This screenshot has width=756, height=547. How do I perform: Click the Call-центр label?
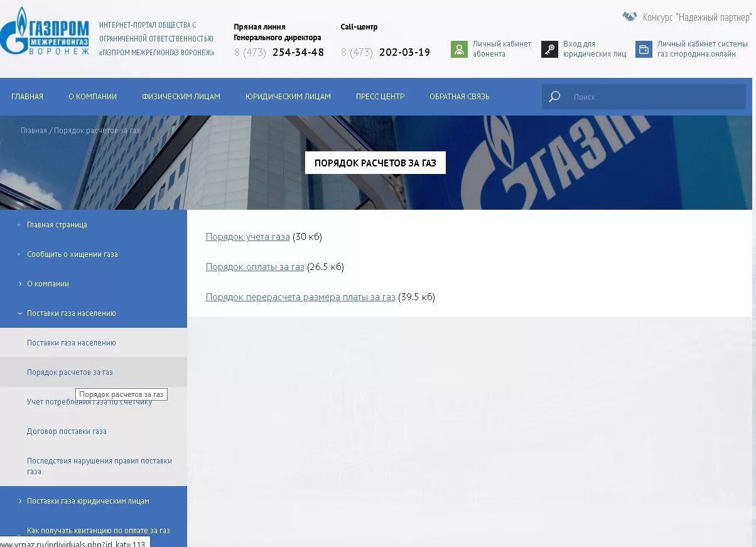359,27
